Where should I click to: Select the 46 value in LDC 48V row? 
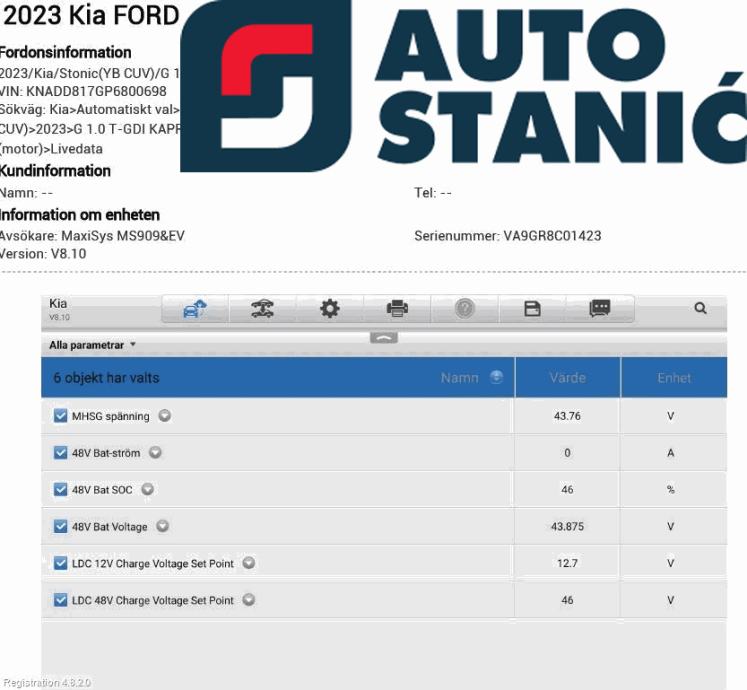click(x=567, y=600)
